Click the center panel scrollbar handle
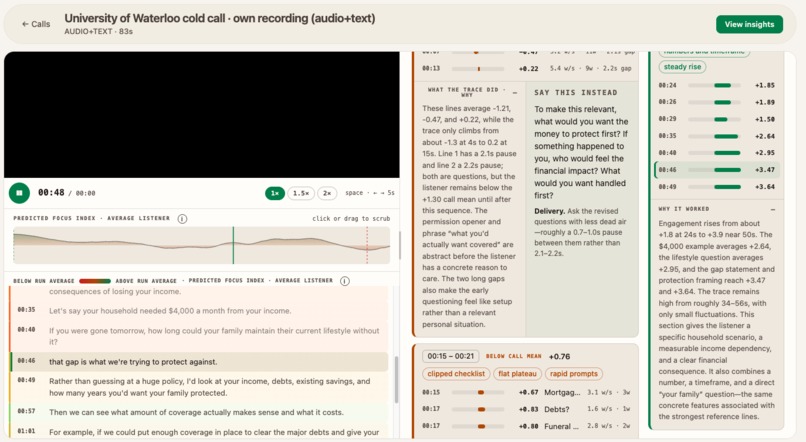Screen dimensions: 806x442 point(400,246)
